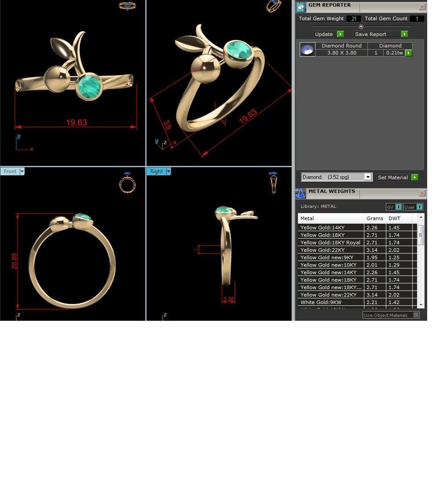Close the Gem Reporter panel

point(422,7)
